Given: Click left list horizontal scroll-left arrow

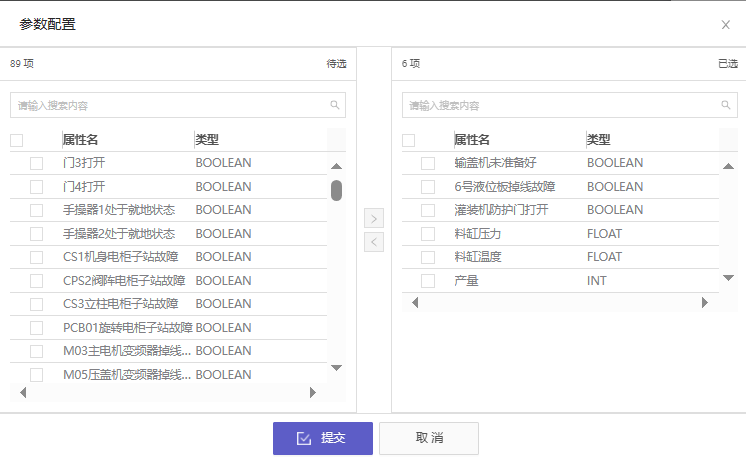Looking at the screenshot, I should (x=23, y=392).
